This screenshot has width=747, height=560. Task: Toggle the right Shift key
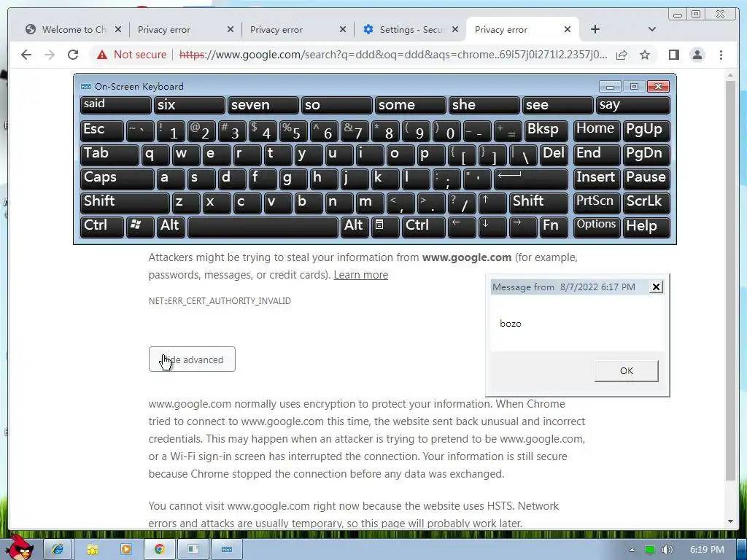pyautogui.click(x=538, y=203)
